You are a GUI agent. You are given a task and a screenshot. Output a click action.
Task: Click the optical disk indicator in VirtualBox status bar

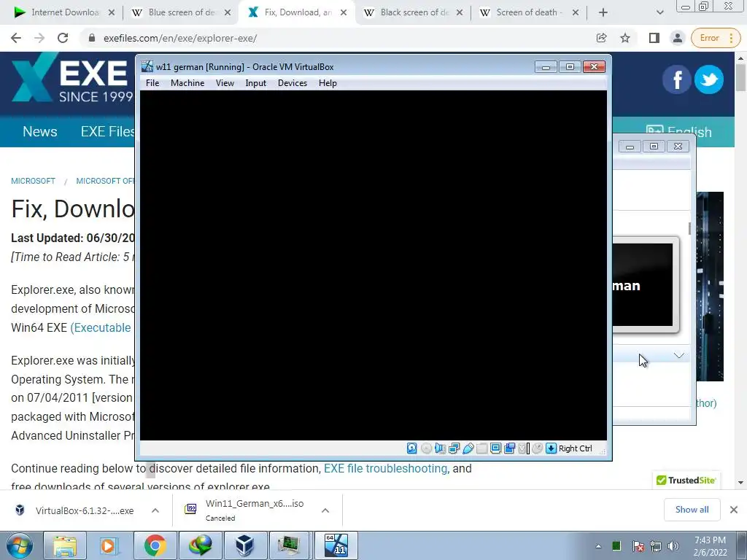[x=426, y=448]
